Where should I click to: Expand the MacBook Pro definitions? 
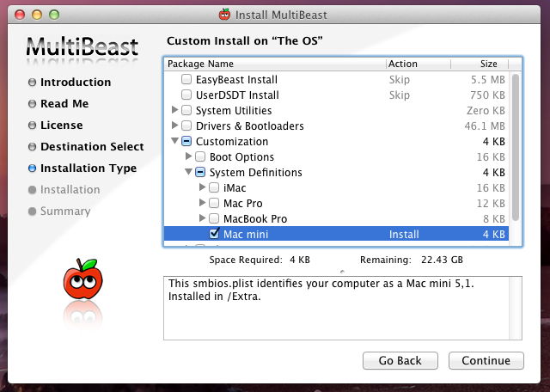202,218
